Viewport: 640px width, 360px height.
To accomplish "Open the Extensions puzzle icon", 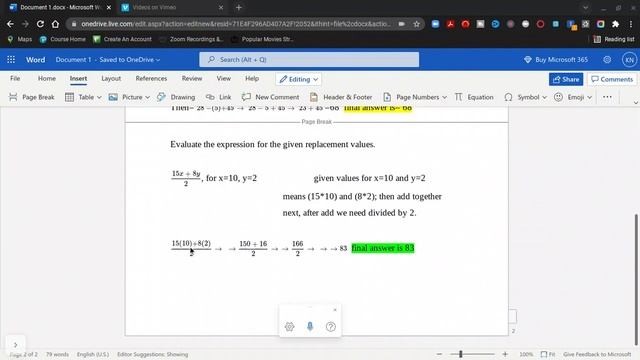I will [616, 24].
